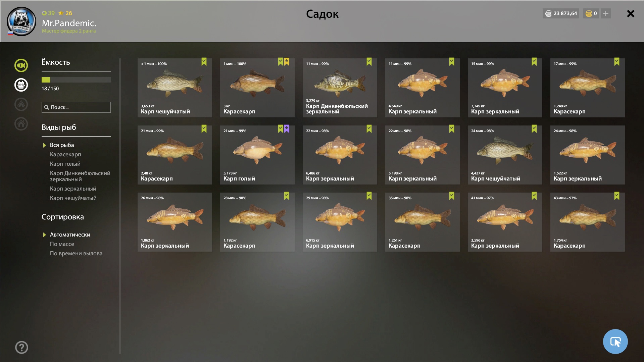Toggle green bookmark on 3,653 кг Карп чешуйчатый
Image resolution: width=644 pixels, height=362 pixels.
point(204,62)
